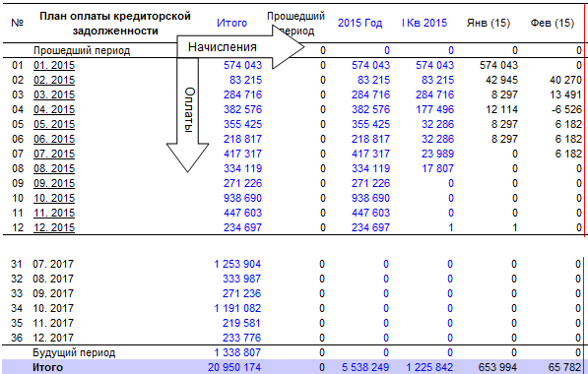Select the 40 270 February cell
This screenshot has height=374, width=588.
coord(565,80)
